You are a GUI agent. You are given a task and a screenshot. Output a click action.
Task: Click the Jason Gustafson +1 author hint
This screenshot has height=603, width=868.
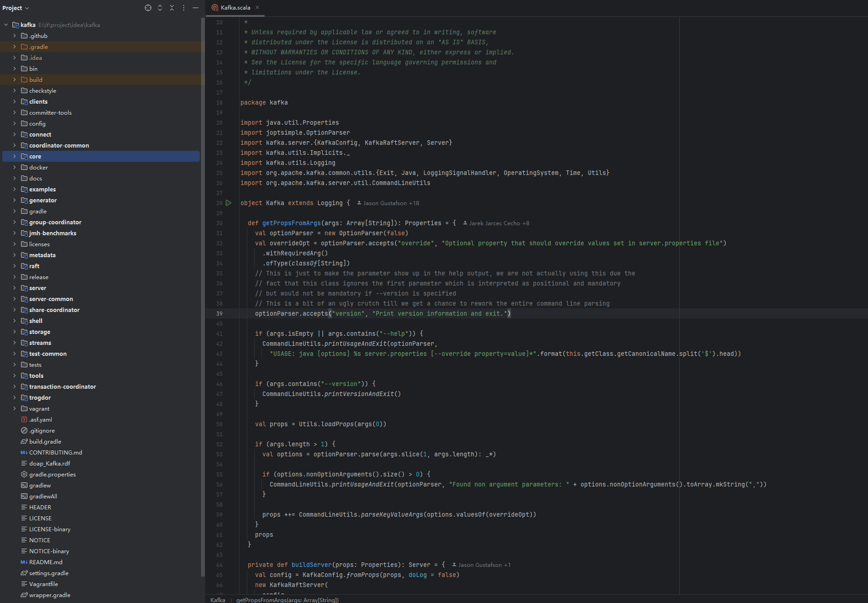pos(481,565)
